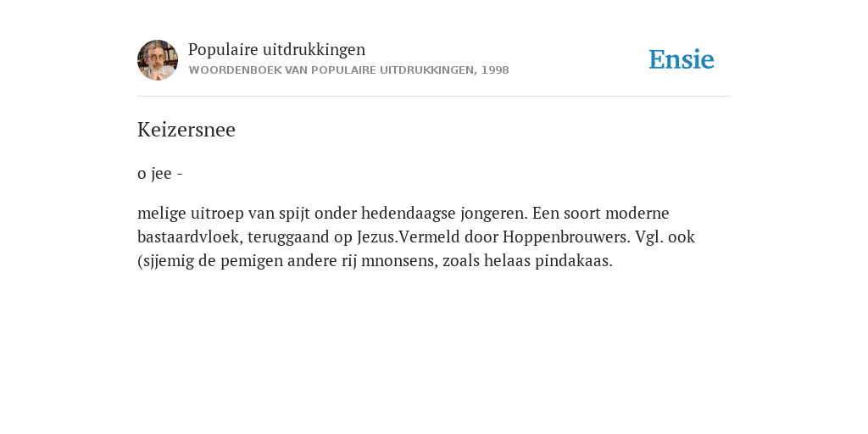
Task: Click the Keizersnee heading
Action: (186, 130)
